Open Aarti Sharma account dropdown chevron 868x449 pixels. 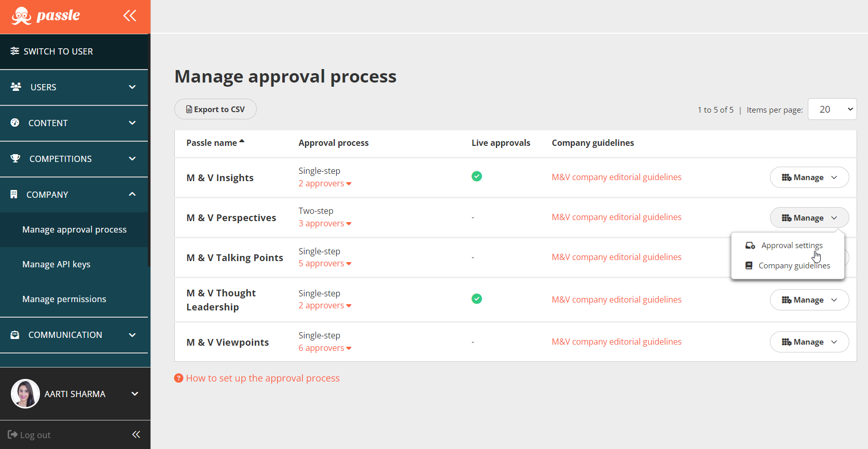point(135,393)
